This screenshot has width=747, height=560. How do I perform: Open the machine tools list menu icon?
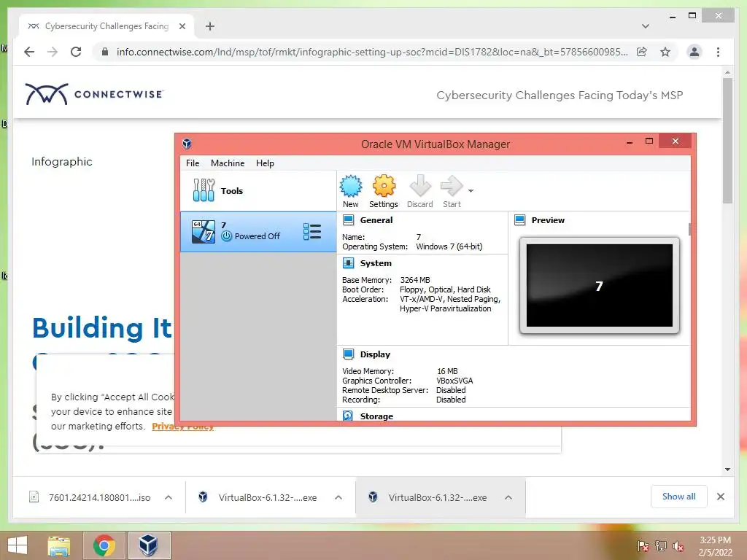point(312,232)
